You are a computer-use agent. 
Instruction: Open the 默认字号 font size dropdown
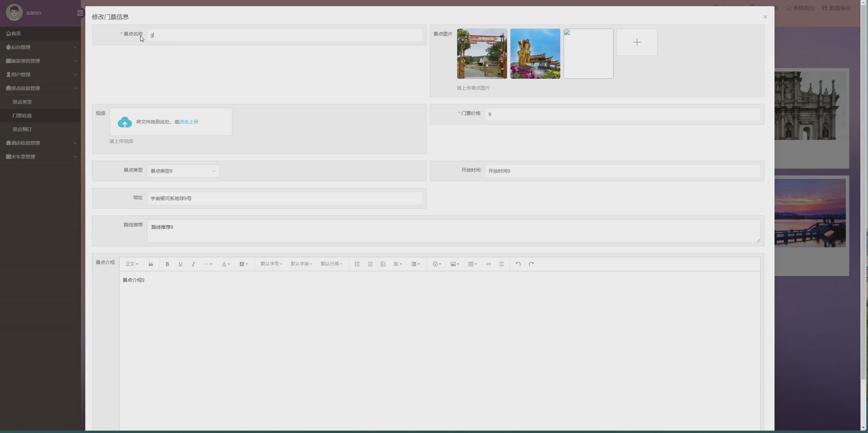[x=271, y=264]
